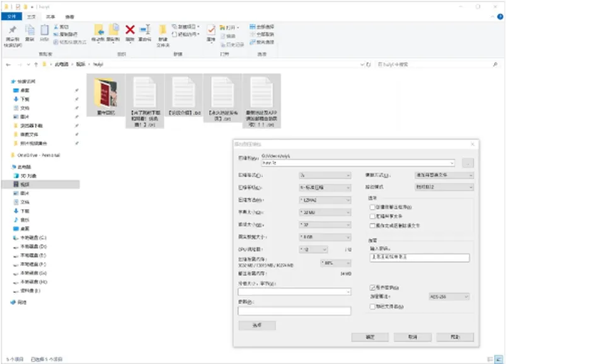Click the Cut (scissors) ribbon item
This screenshot has width=605, height=364.
click(61, 26)
